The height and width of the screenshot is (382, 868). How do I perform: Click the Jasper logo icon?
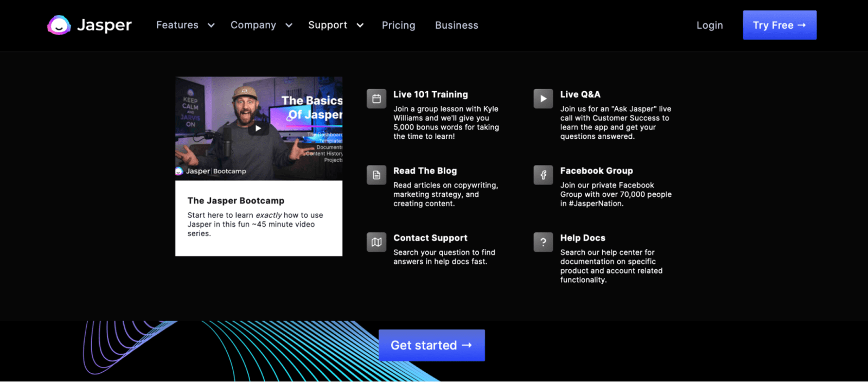(59, 25)
